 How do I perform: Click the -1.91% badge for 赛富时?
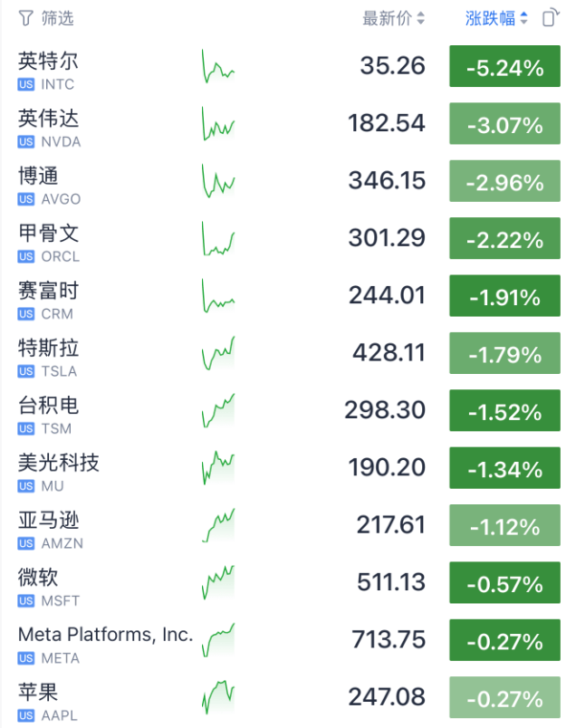(504, 297)
